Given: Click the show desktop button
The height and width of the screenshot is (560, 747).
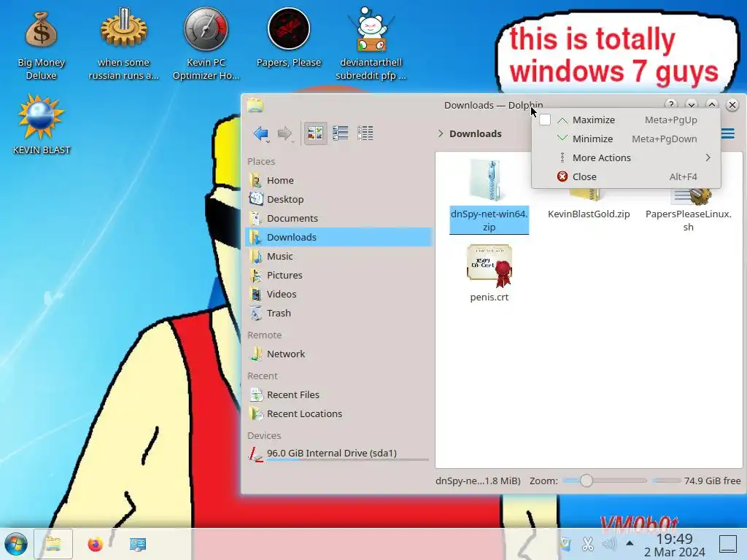Looking at the screenshot, I should coord(728,544).
